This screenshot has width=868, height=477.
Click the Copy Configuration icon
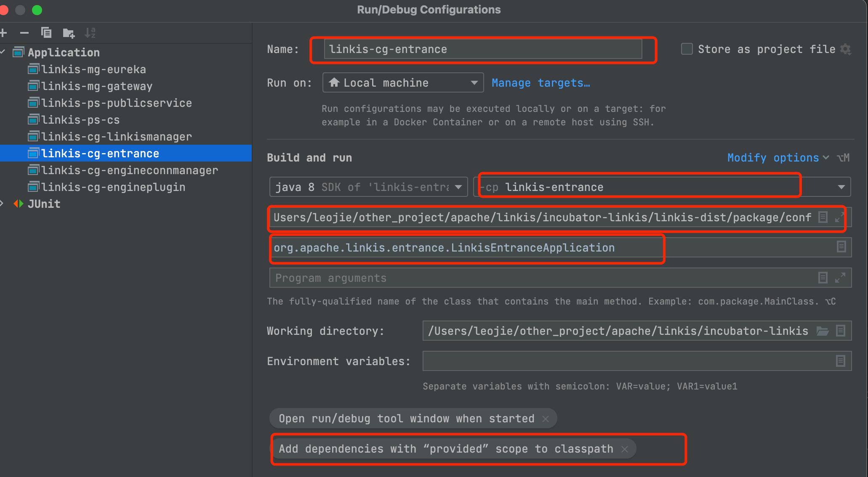pos(46,33)
